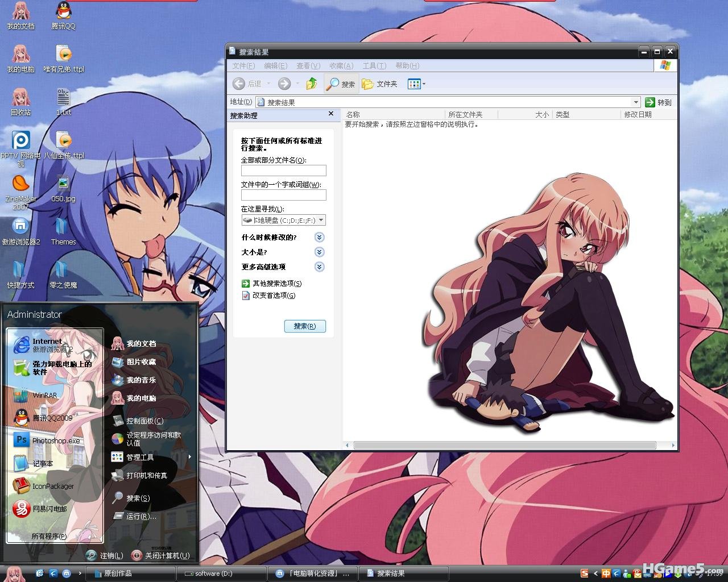Select the 腾讯QQ desktop icon
Screen dimensions: 728x582
coord(64,15)
